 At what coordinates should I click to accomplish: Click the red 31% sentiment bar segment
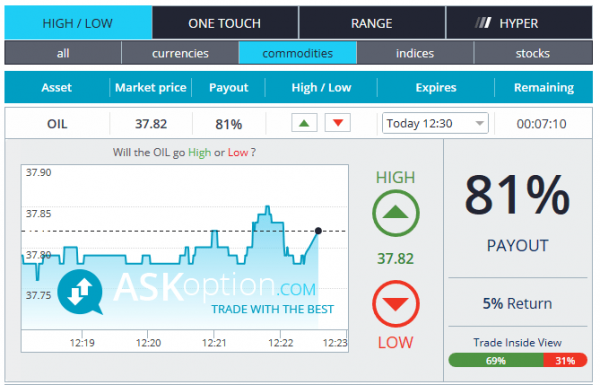click(565, 361)
